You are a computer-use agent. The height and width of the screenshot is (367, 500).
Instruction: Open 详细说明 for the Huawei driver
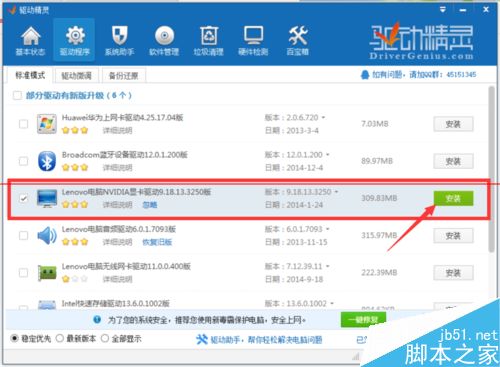(117, 130)
